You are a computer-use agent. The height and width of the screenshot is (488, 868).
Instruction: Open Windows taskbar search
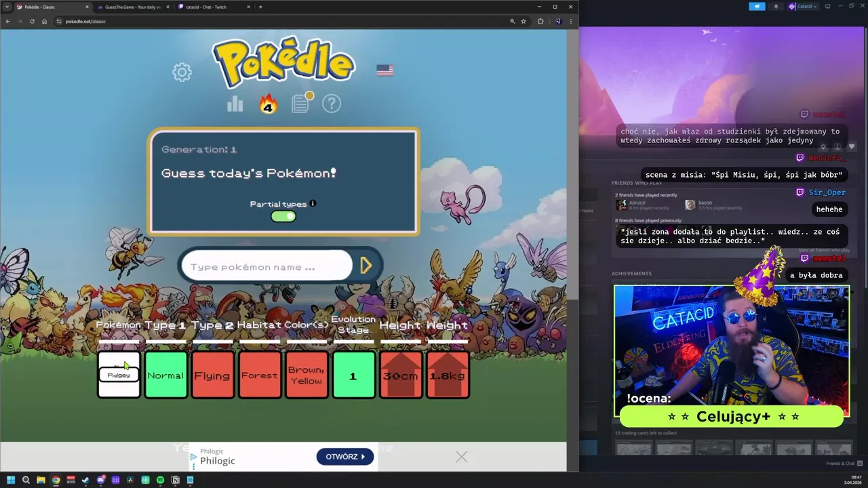(26, 480)
